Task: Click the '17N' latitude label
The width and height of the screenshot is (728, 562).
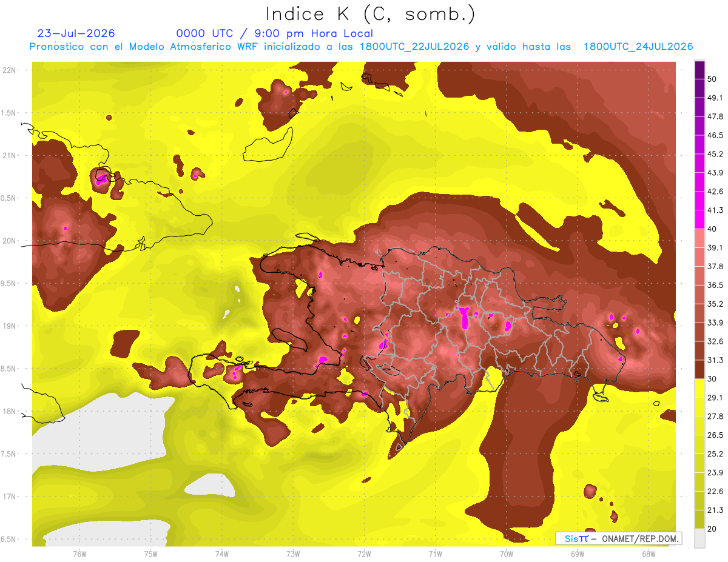Action: pos(10,497)
